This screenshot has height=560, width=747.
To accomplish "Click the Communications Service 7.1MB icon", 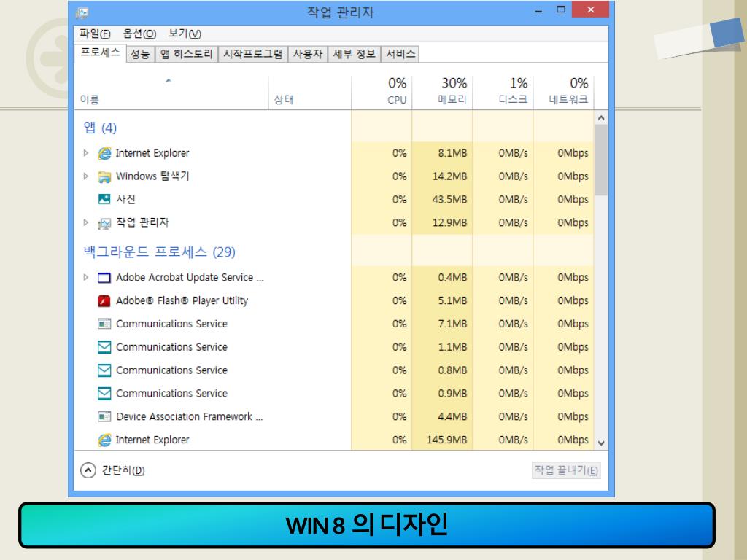I will click(x=104, y=324).
